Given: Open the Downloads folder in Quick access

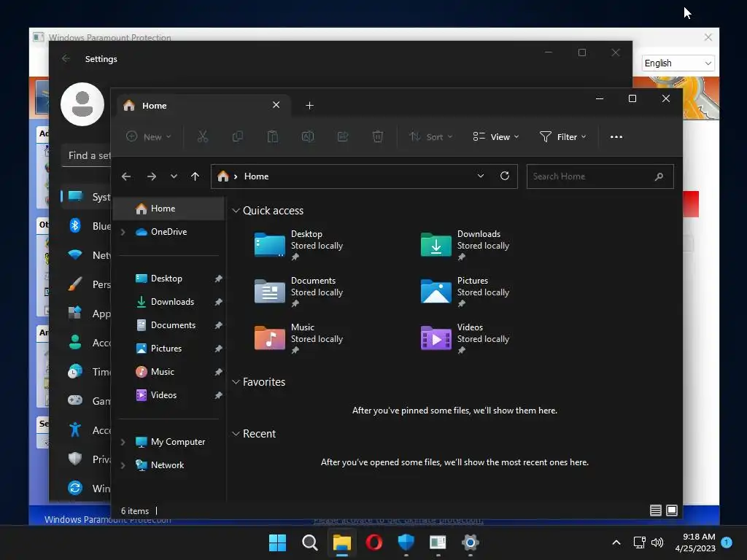Looking at the screenshot, I should [465, 245].
